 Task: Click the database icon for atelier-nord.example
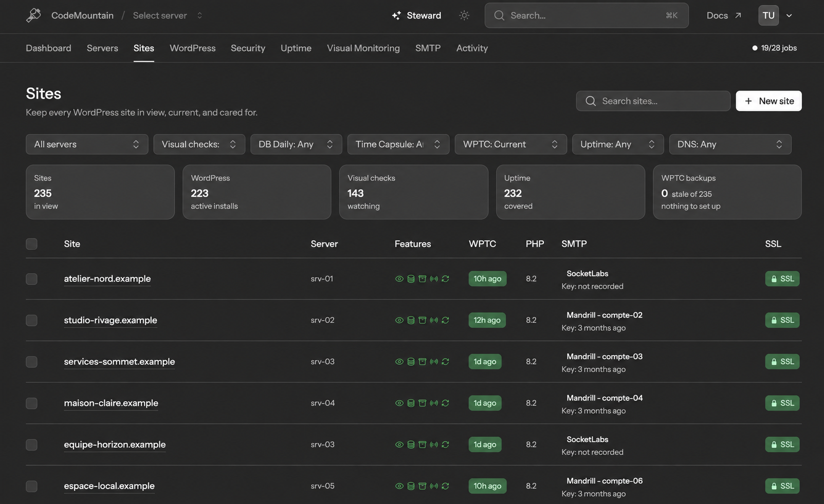[411, 279]
